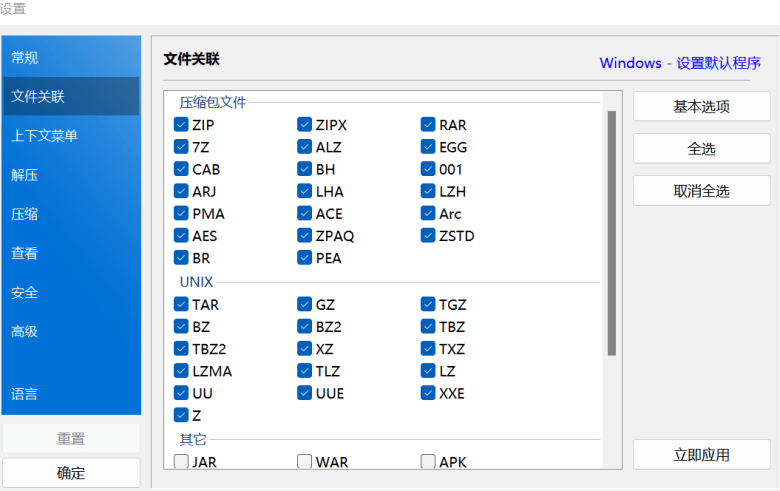Uncheck the CAB association
This screenshot has height=491, width=780.
181,169
